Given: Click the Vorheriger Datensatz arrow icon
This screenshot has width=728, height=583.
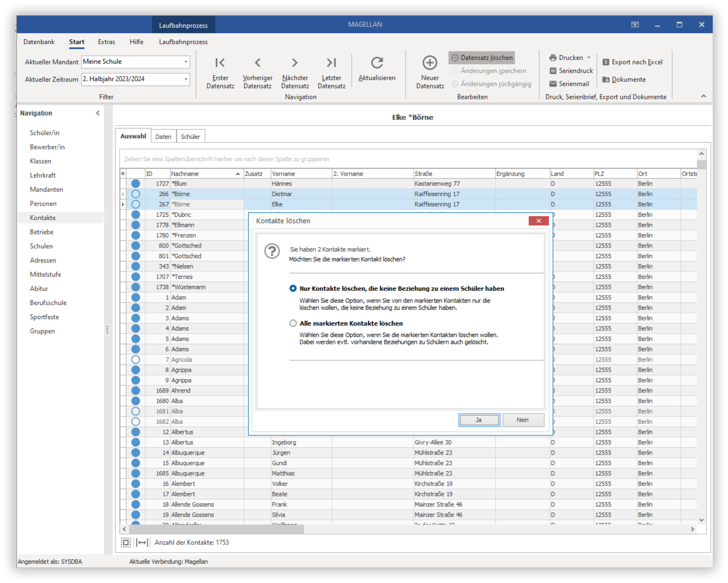Looking at the screenshot, I should click(257, 63).
